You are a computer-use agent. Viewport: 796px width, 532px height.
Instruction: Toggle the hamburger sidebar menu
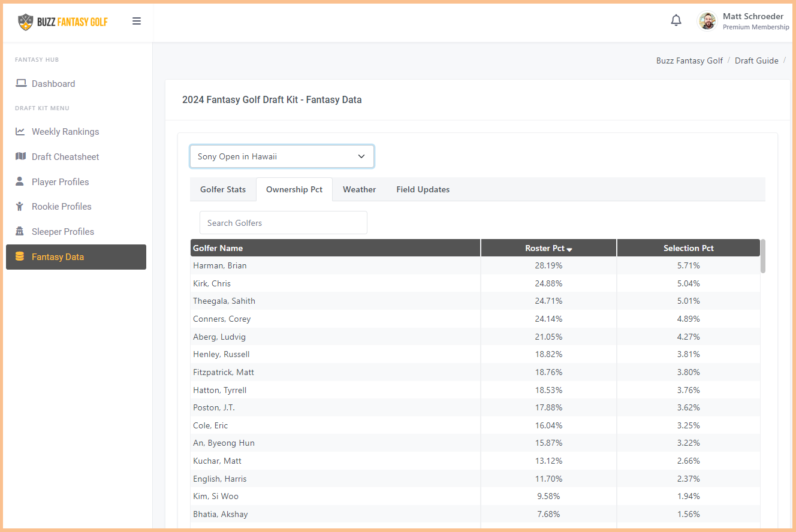pyautogui.click(x=137, y=21)
